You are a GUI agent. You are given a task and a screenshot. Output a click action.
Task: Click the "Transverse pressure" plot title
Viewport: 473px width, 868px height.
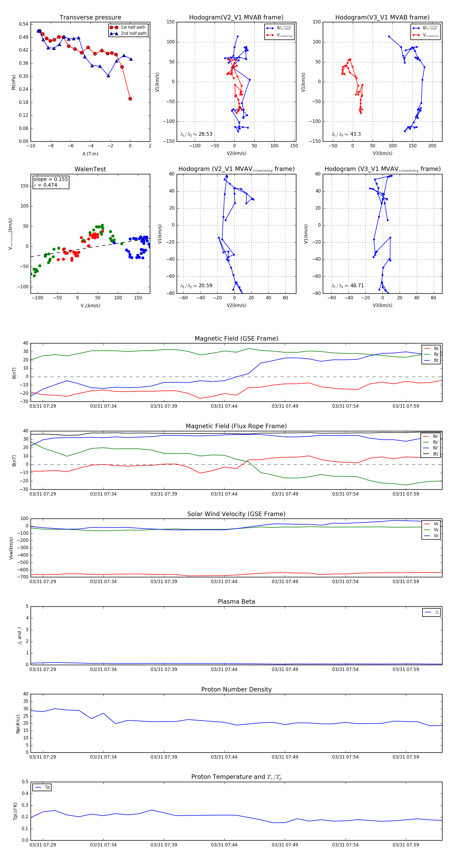tap(90, 18)
